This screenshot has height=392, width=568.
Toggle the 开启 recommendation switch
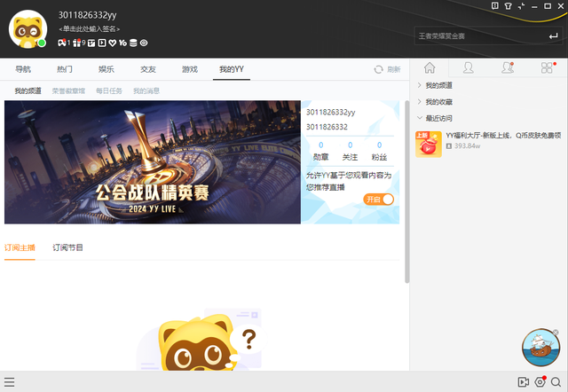click(379, 200)
